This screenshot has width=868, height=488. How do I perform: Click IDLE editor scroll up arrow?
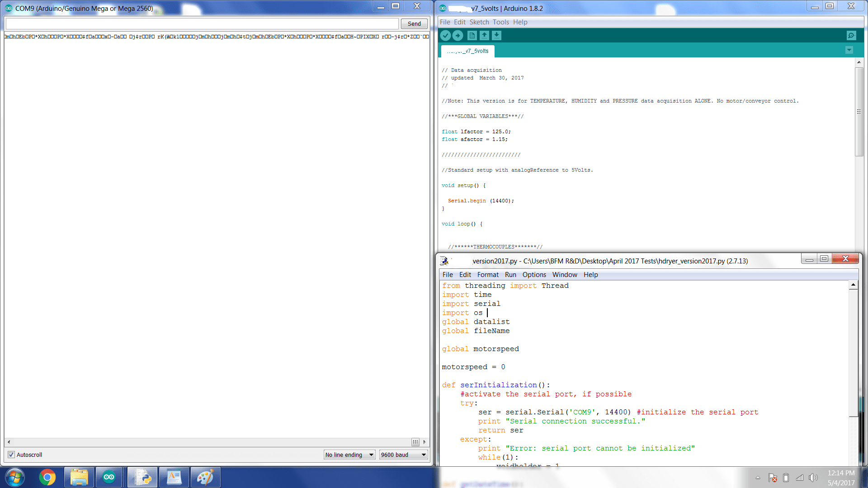point(853,285)
